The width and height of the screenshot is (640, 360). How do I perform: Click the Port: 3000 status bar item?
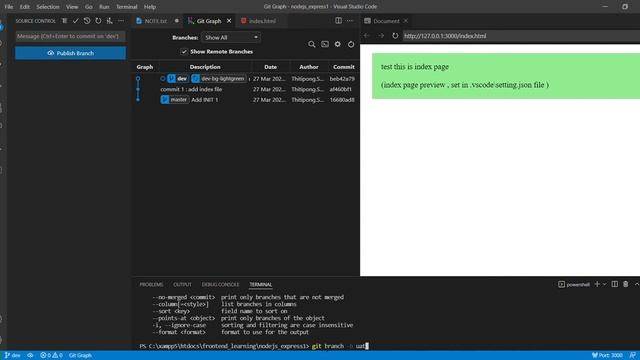(607, 356)
